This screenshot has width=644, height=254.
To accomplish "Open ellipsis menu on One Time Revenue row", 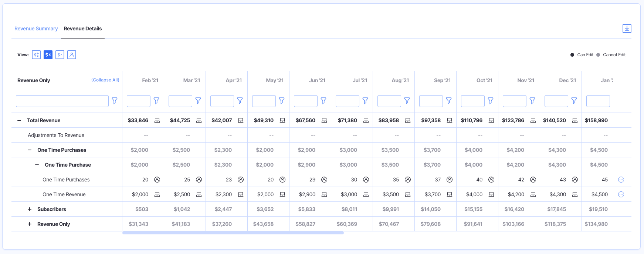I will 621,194.
